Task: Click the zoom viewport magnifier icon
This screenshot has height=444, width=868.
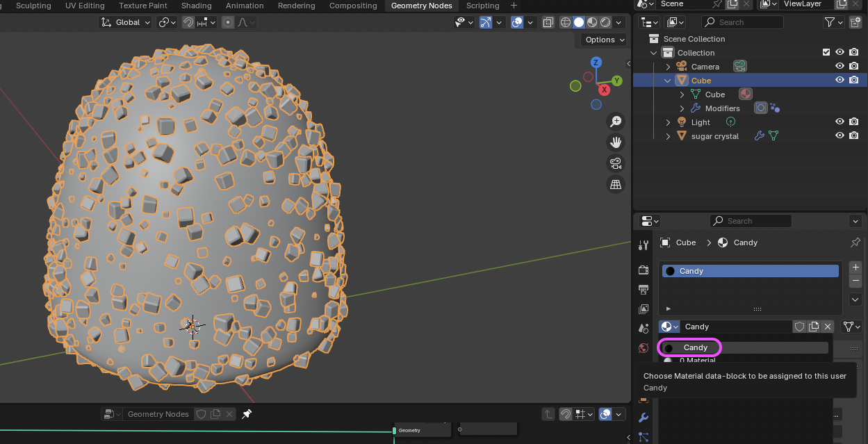Action: [616, 122]
